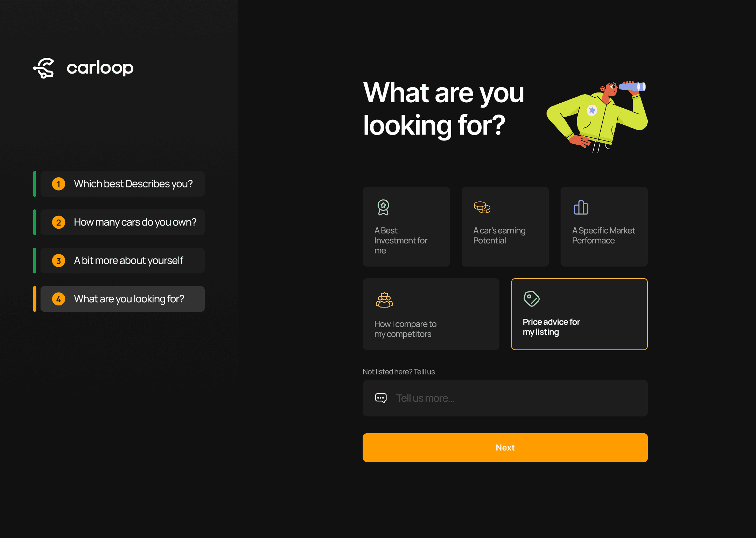Select 'A Specific Market Performace' card
This screenshot has height=538, width=756.
point(604,227)
